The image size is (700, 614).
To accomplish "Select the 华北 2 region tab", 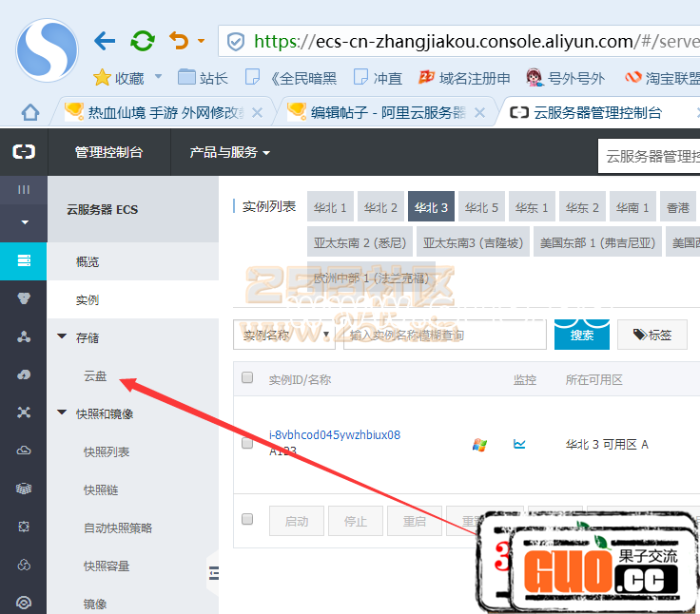I will pos(381,207).
